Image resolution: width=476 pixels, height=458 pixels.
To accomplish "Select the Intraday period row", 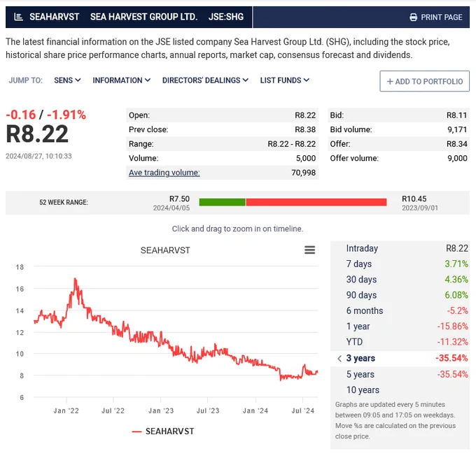I will 400,248.
